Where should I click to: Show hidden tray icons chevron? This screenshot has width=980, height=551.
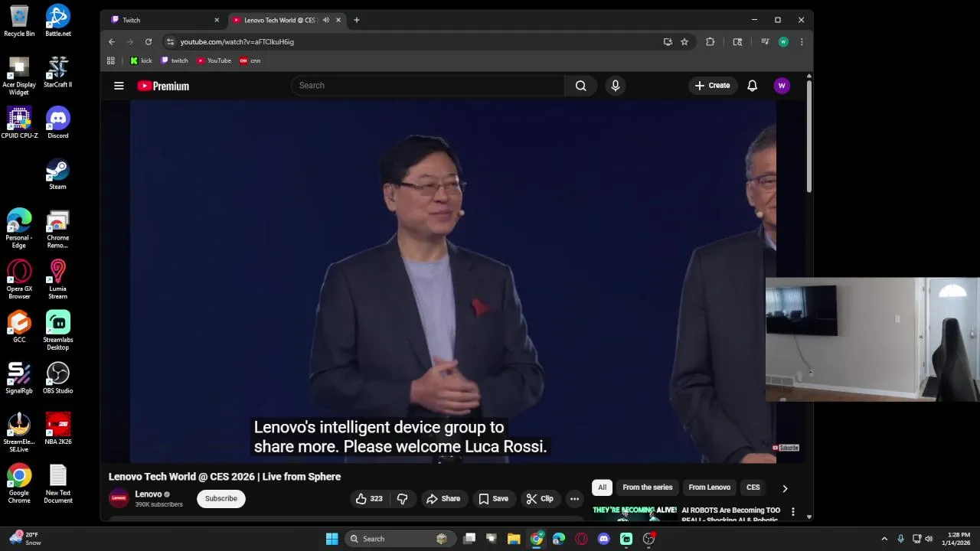pyautogui.click(x=884, y=539)
